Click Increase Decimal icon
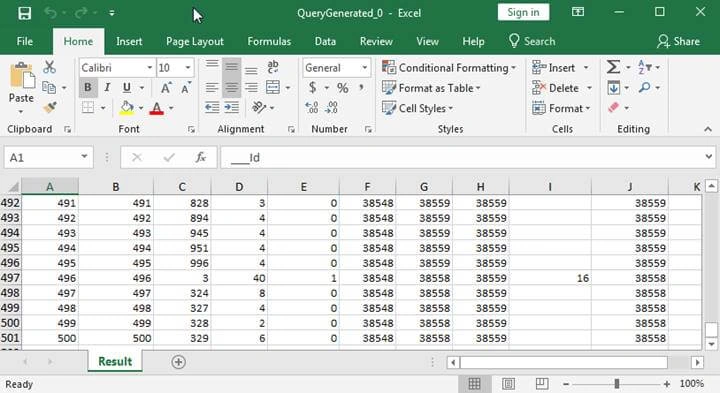Screen dimensions: 720x393 click(x=312, y=107)
